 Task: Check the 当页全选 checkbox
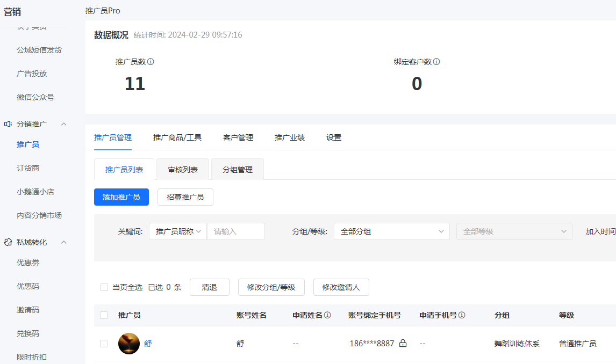tap(104, 287)
